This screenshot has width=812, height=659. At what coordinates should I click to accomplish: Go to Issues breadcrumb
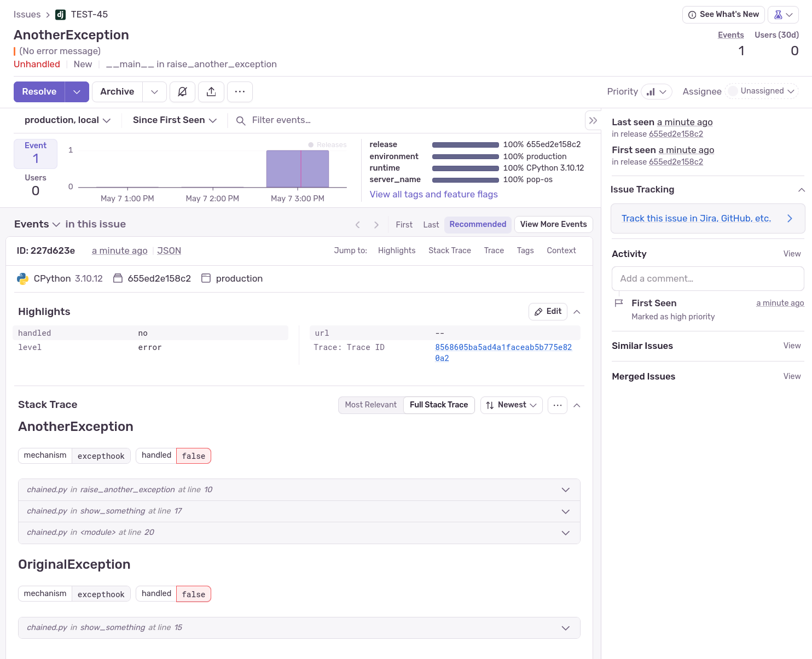tap(27, 15)
